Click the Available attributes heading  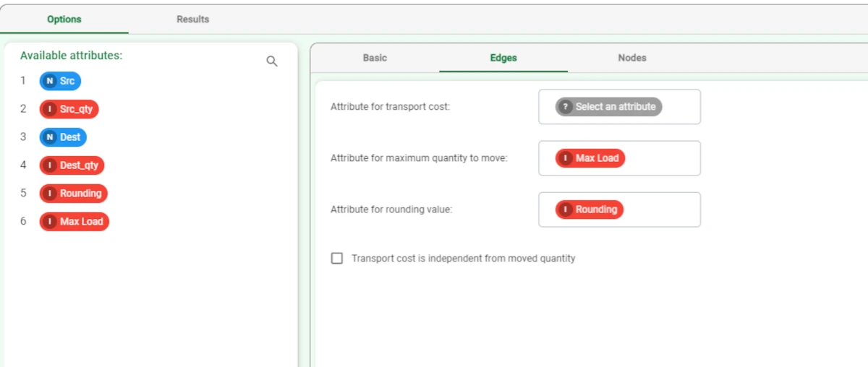click(x=71, y=56)
